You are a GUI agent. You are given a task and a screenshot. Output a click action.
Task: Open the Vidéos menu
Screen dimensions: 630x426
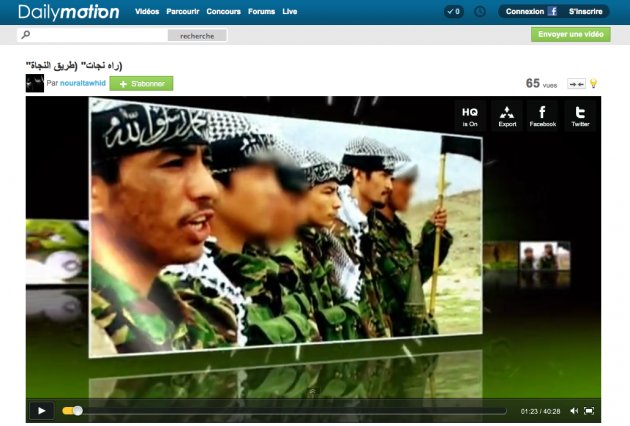[147, 12]
